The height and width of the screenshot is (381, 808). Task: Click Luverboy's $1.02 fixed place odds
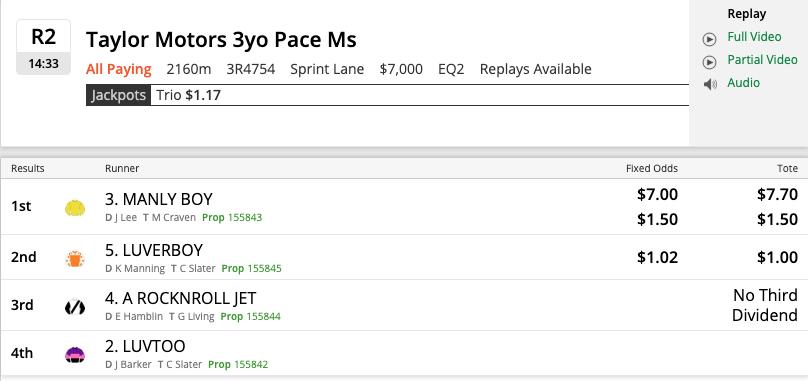pyautogui.click(x=657, y=257)
